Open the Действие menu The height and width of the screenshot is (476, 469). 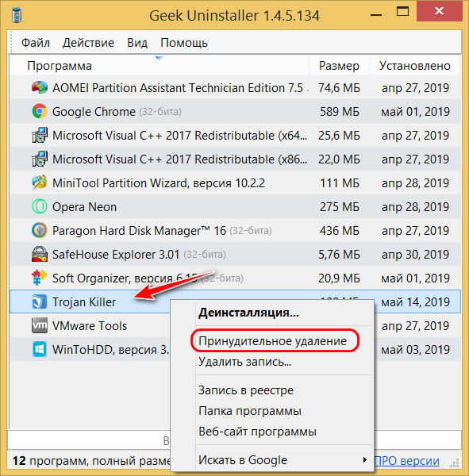coord(88,43)
